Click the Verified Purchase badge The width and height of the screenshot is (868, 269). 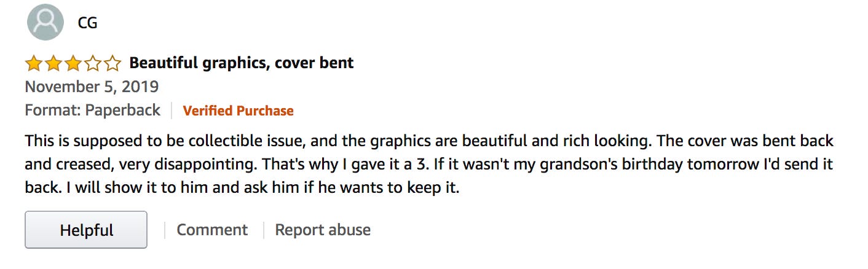[x=238, y=111]
